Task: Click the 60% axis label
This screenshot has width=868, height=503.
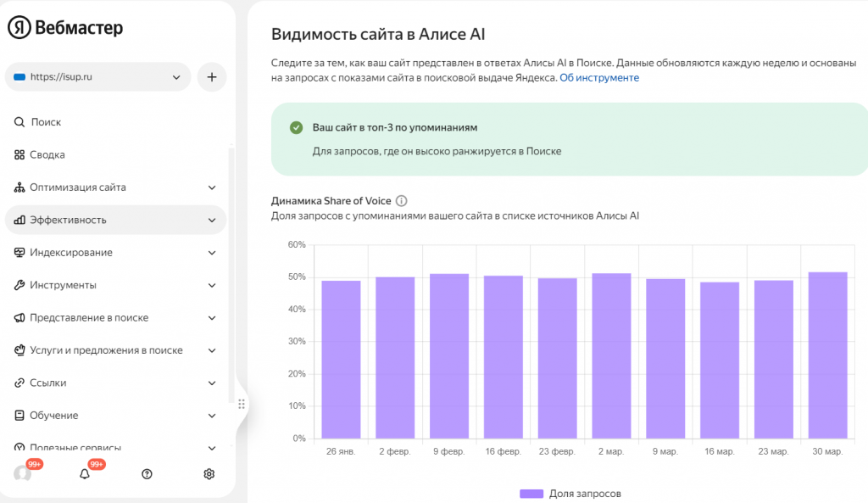Action: (x=297, y=244)
